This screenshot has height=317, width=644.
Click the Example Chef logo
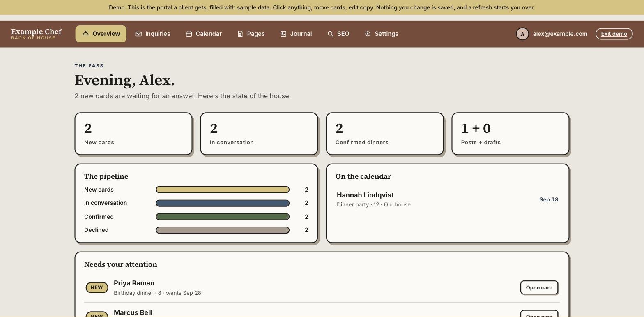[x=37, y=34]
